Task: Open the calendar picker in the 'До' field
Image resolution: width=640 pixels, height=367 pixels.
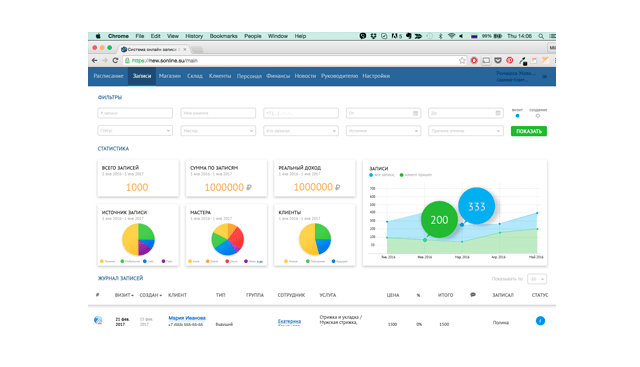Action: (498, 113)
